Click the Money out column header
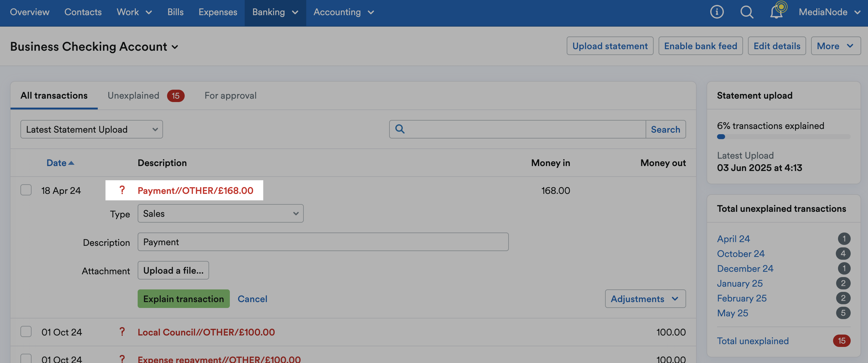This screenshot has width=868, height=363. tap(663, 163)
